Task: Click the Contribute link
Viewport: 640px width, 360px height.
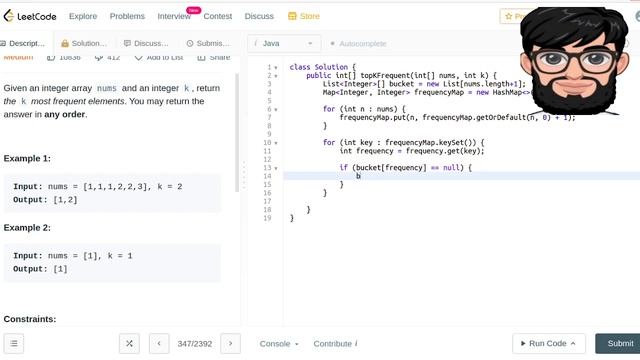Action: (335, 344)
